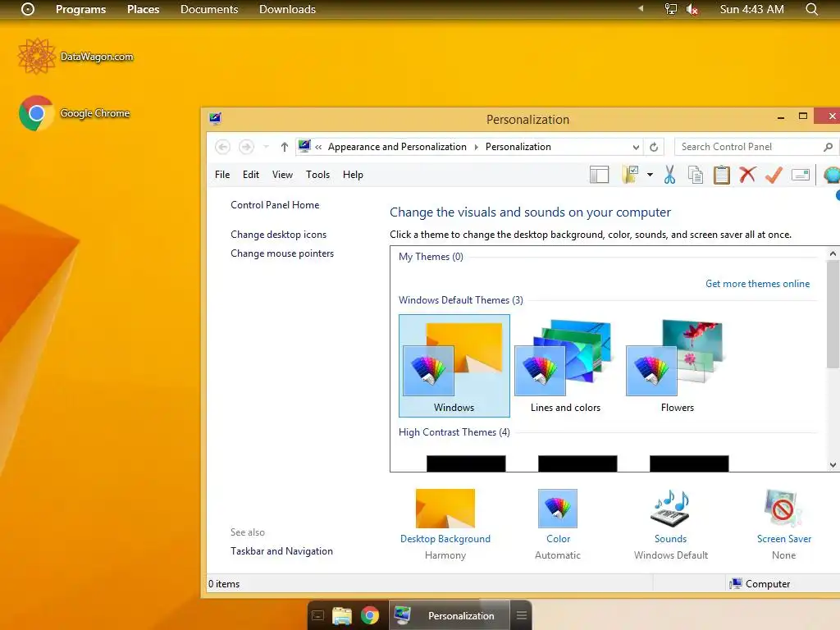Open the recent locations dropdown arrow
Image resolution: width=840 pixels, height=630 pixels.
pyautogui.click(x=267, y=147)
